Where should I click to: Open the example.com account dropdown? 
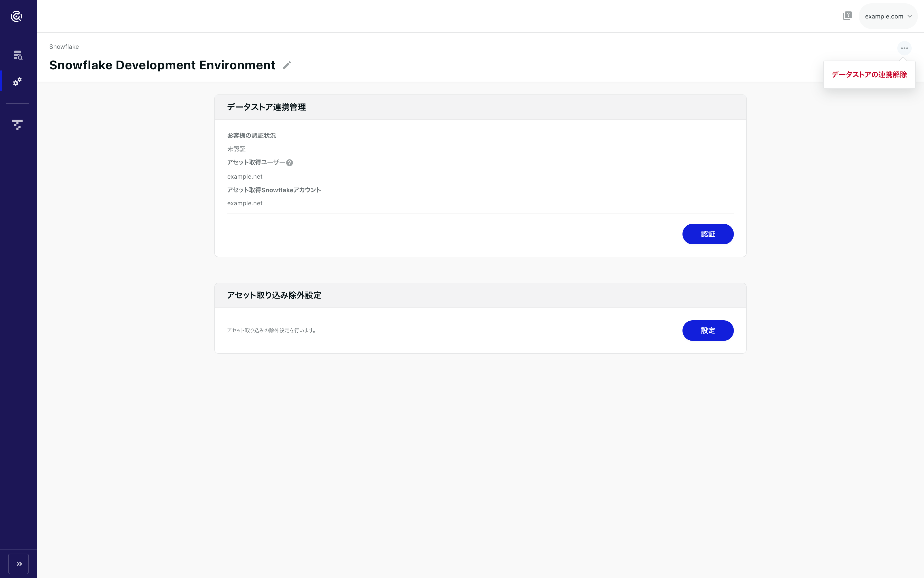point(888,16)
